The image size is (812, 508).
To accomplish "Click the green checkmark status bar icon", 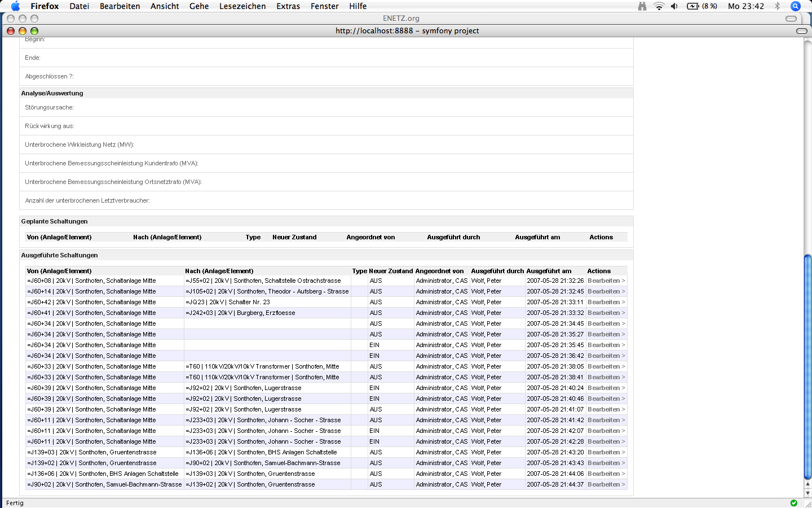I will coord(794,503).
